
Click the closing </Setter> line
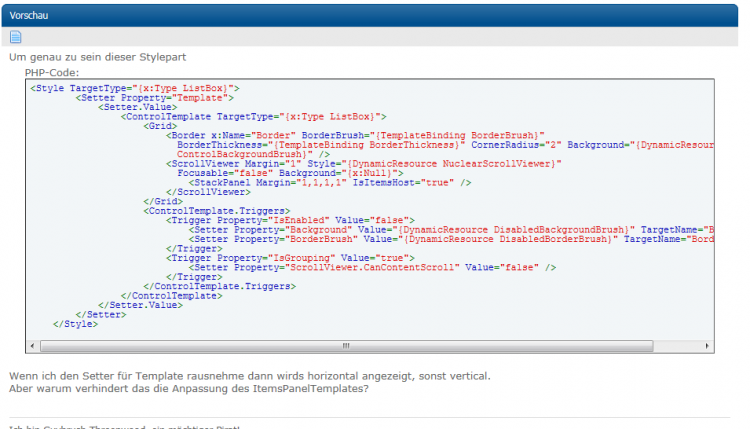tap(101, 315)
